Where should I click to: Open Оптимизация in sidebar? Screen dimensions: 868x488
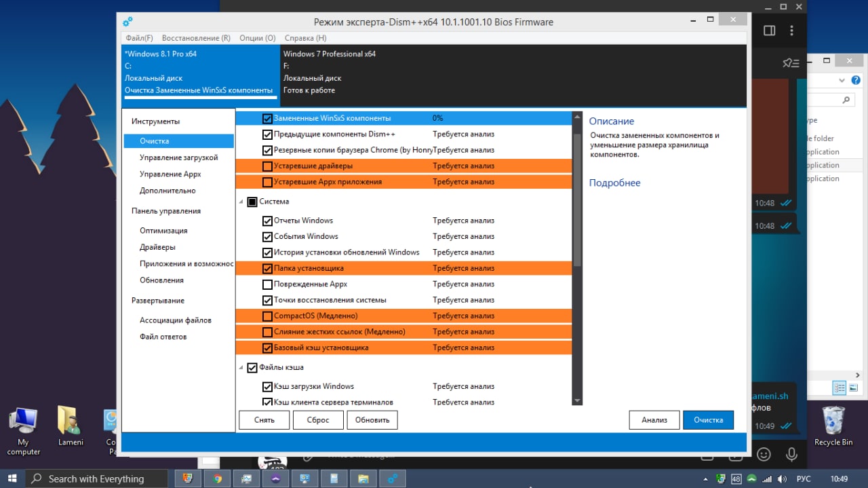(x=163, y=231)
